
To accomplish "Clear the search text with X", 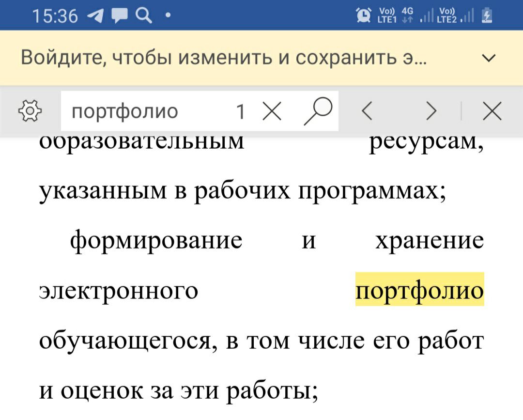I will pyautogui.click(x=272, y=111).
